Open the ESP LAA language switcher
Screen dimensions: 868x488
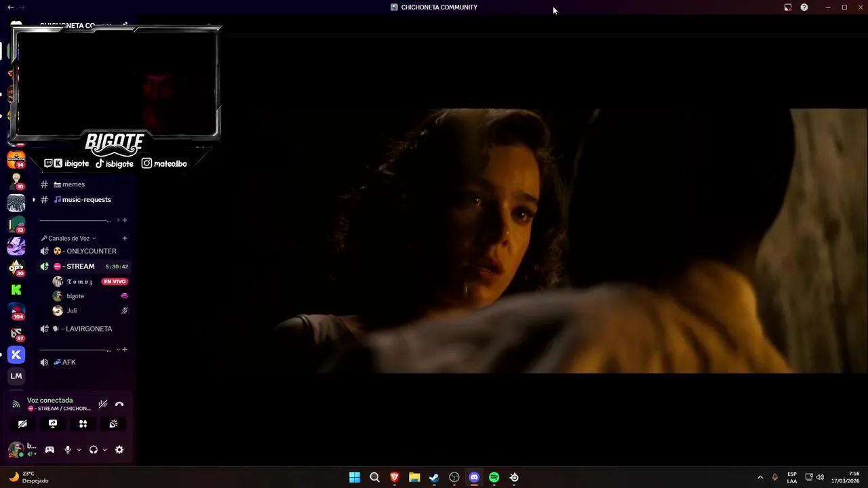(x=792, y=477)
